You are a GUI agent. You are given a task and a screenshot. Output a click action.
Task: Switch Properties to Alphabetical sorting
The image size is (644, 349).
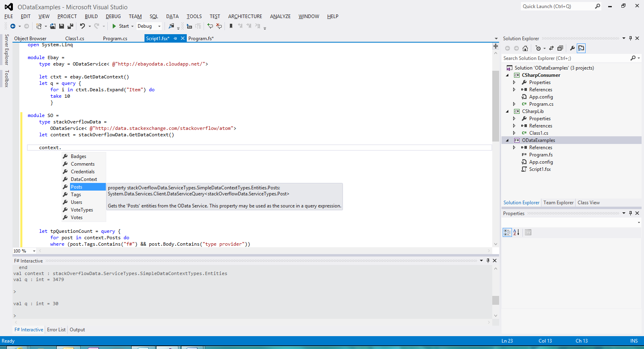[x=516, y=232]
